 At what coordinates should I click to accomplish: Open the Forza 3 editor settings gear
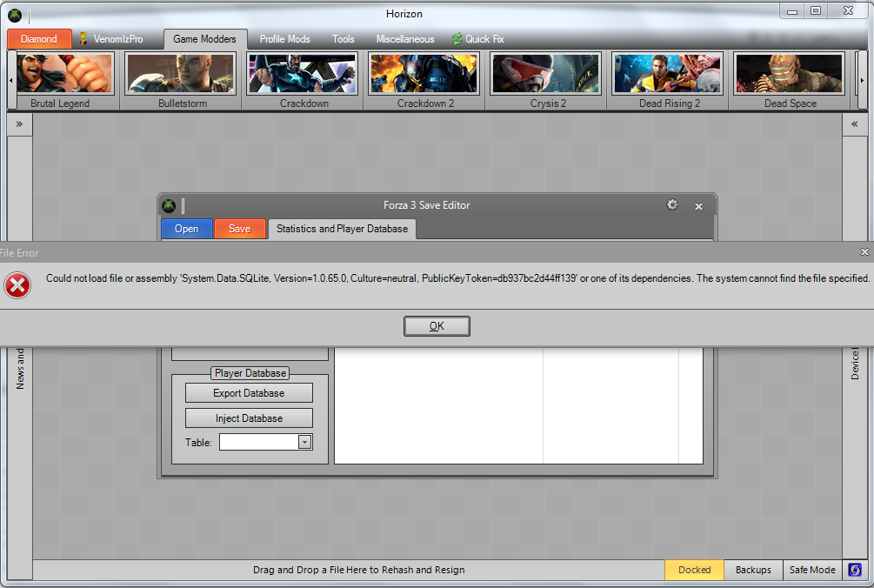tap(671, 205)
